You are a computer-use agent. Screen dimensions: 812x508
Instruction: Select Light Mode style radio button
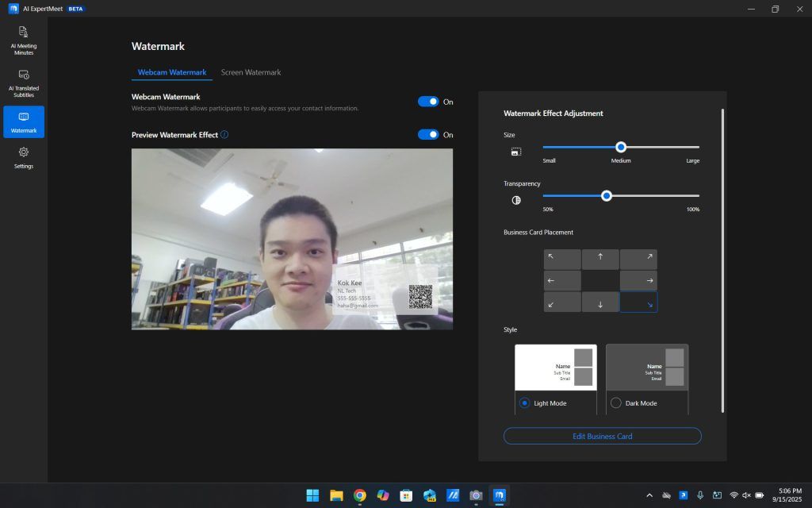point(525,402)
